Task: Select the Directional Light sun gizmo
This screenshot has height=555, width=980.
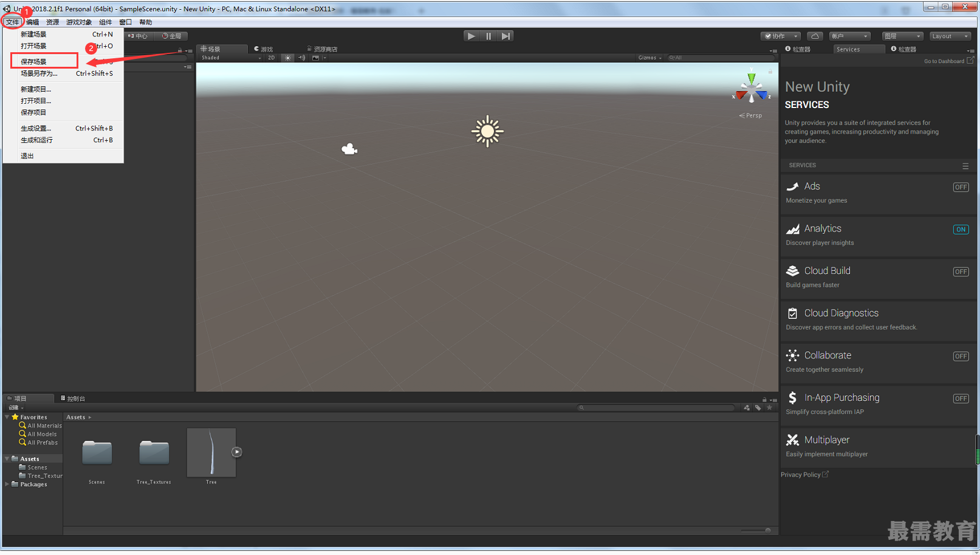Action: [487, 131]
